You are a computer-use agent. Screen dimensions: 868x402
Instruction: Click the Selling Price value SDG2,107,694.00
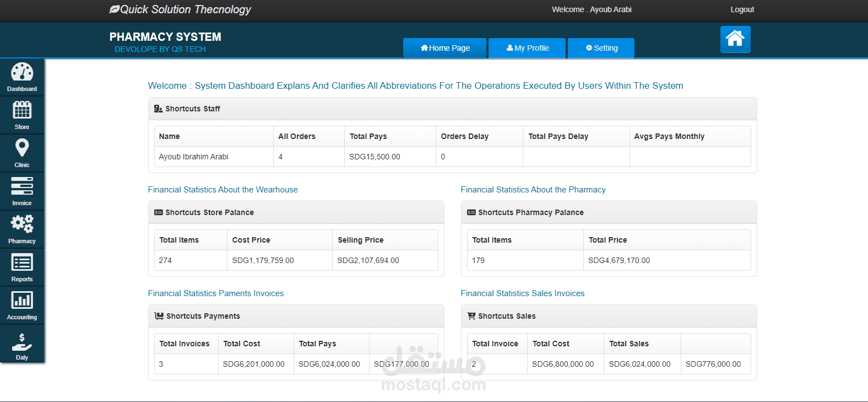click(x=368, y=260)
